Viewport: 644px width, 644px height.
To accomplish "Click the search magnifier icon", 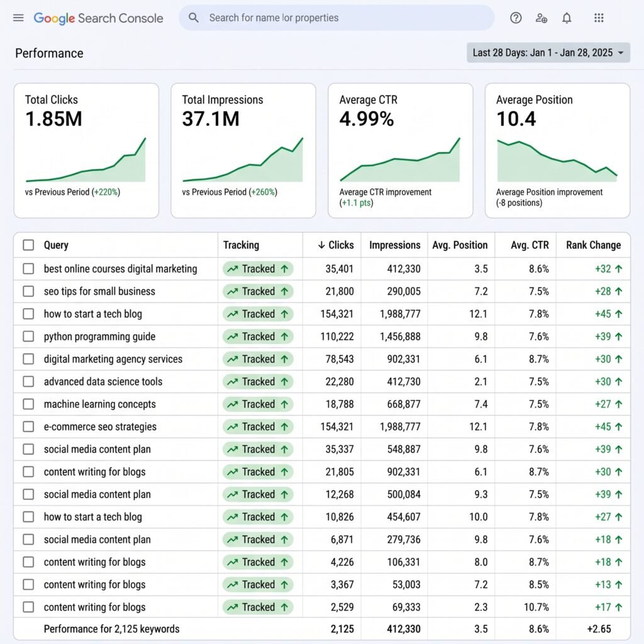I will [194, 18].
